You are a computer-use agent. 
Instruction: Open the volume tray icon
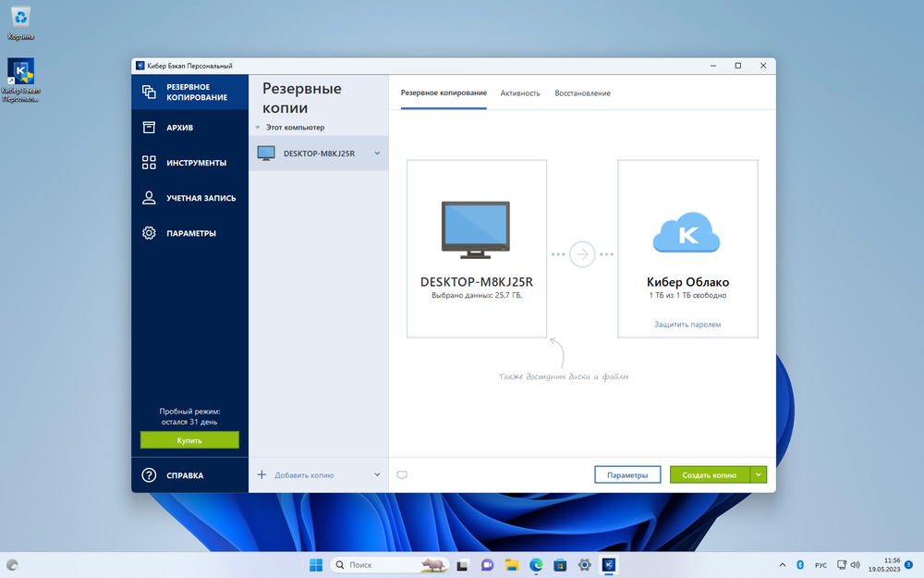tap(856, 565)
